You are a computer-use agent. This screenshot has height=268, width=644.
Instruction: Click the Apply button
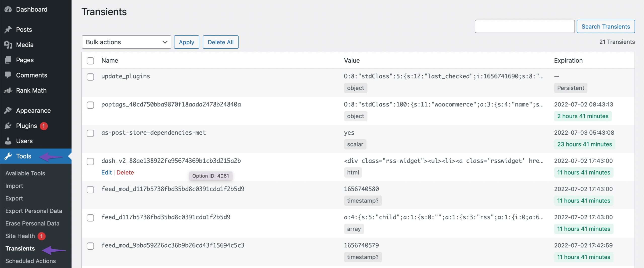[186, 42]
